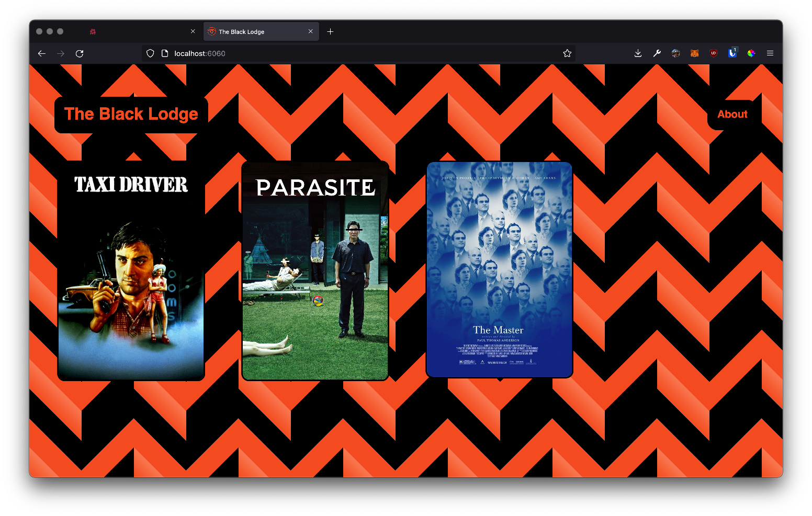Click the round avatar photo extension icon
This screenshot has width=812, height=516.
coord(676,53)
